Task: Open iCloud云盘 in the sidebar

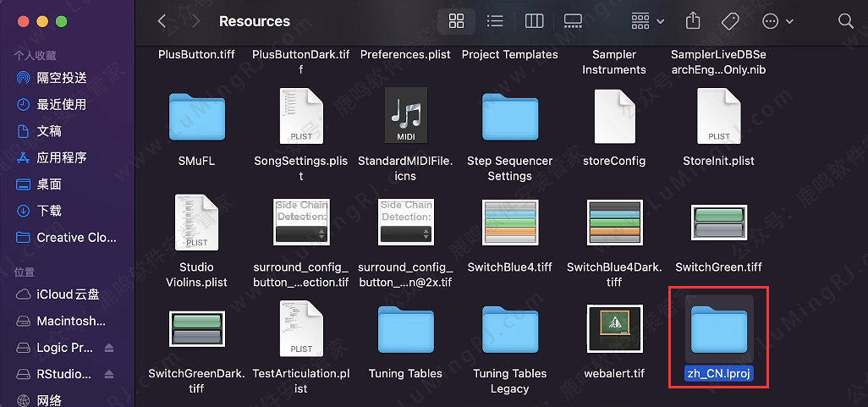Action: 68,294
